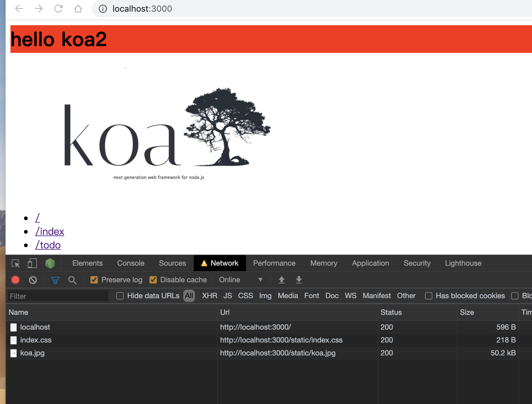Open the Lighthouse tab
Image resolution: width=532 pixels, height=404 pixels.
click(x=463, y=263)
